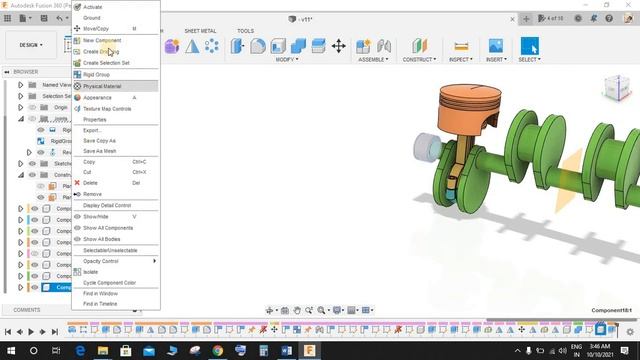The width and height of the screenshot is (640, 360).
Task: Click the Insert image icon
Action: tap(496, 46)
